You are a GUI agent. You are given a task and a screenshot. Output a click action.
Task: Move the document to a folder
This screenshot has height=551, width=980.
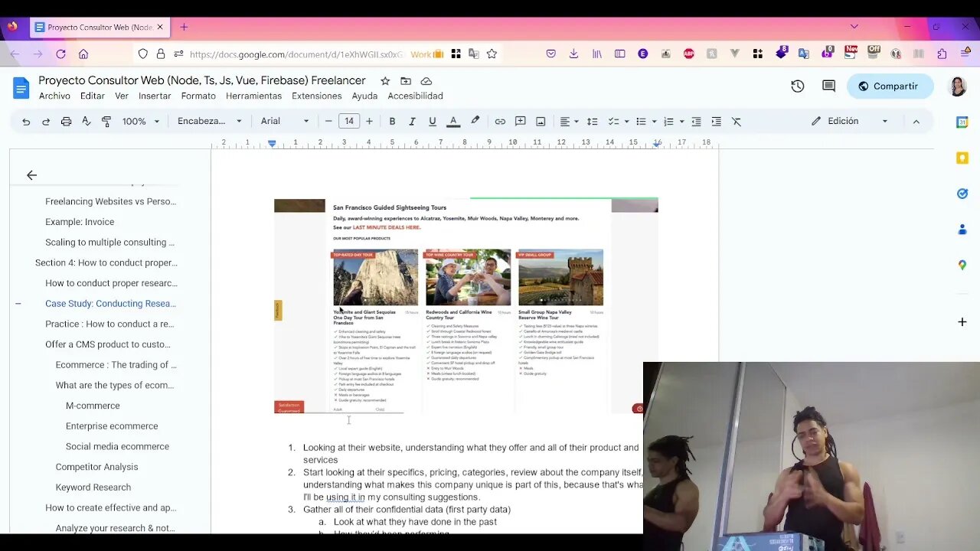point(406,81)
